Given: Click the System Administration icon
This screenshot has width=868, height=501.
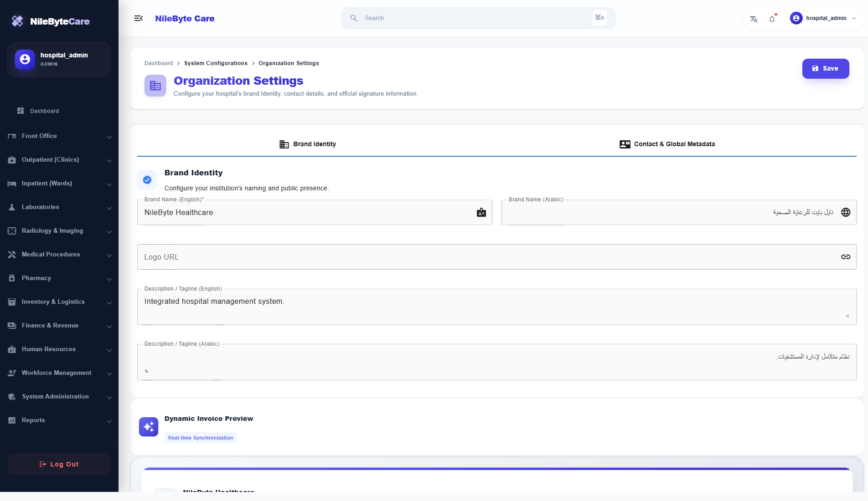Looking at the screenshot, I should (x=12, y=397).
